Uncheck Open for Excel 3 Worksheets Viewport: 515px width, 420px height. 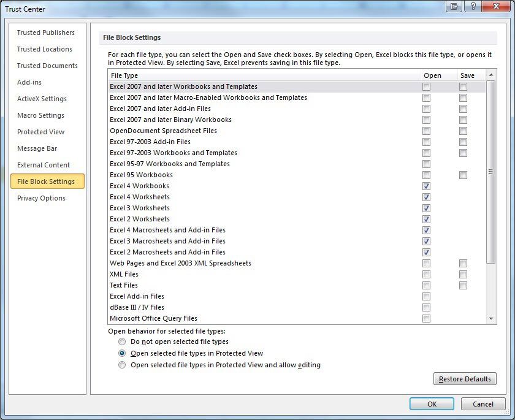tap(426, 208)
